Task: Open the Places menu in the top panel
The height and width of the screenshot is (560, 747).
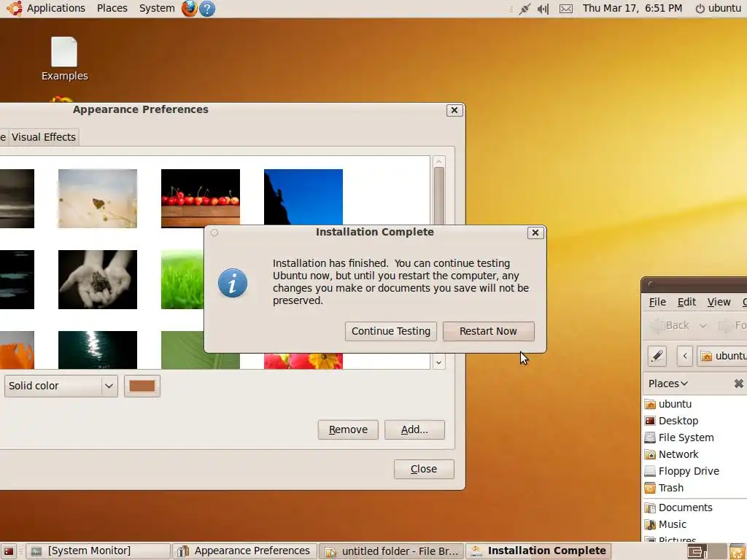Action: [x=112, y=8]
